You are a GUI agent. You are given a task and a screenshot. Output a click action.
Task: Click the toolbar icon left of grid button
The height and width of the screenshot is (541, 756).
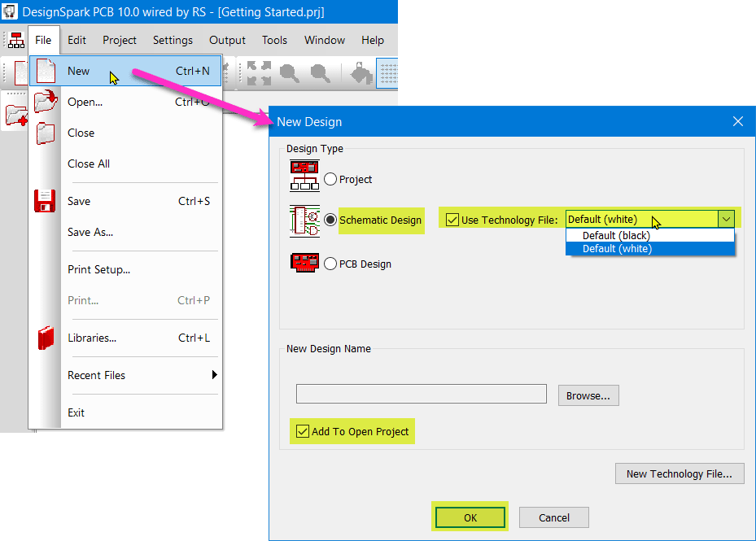coord(361,73)
